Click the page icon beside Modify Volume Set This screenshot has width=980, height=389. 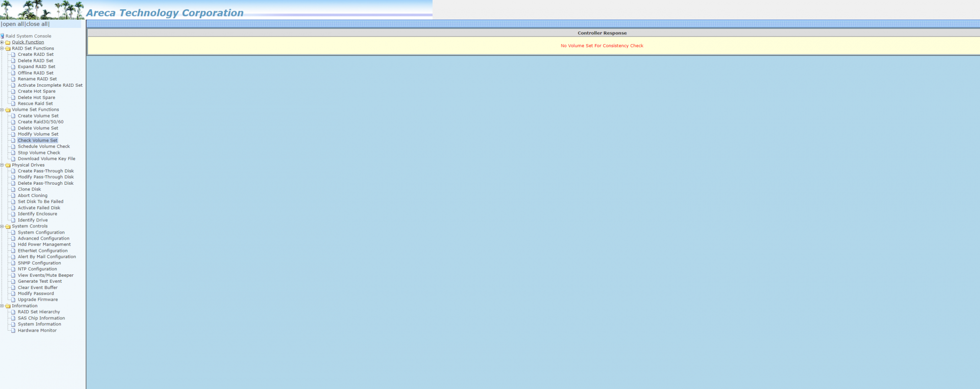click(14, 134)
